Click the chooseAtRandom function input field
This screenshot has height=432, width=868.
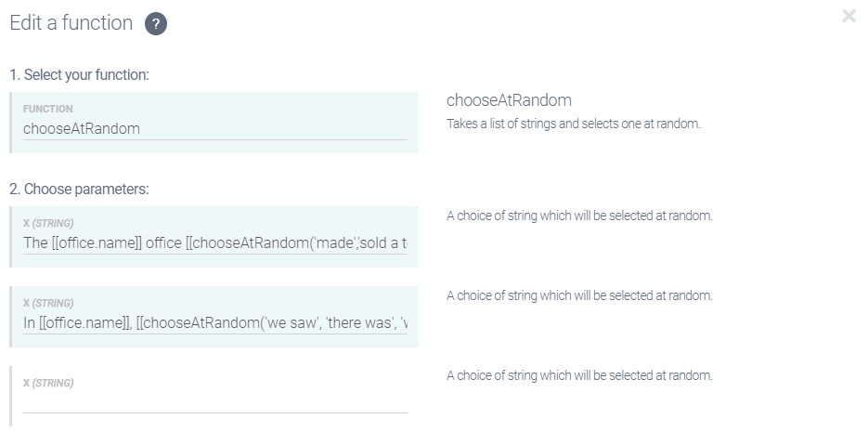(x=214, y=129)
